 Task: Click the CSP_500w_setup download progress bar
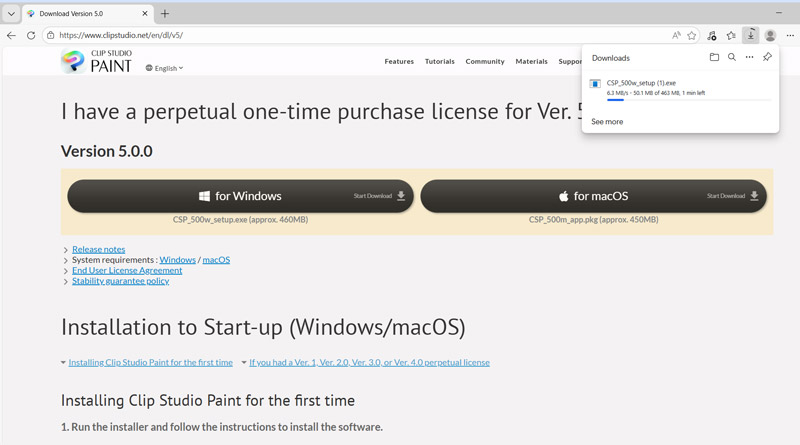pos(680,100)
